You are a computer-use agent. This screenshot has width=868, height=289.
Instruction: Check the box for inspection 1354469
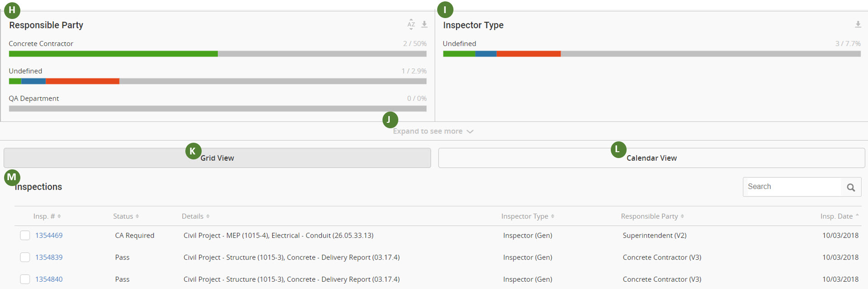click(25, 235)
